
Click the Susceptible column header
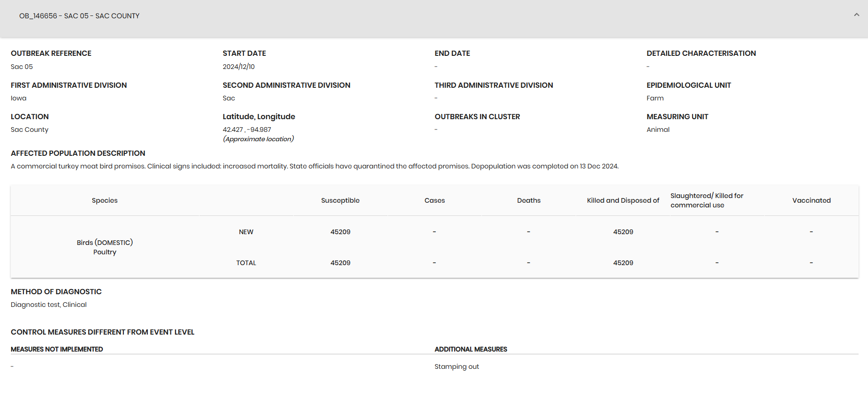point(340,200)
